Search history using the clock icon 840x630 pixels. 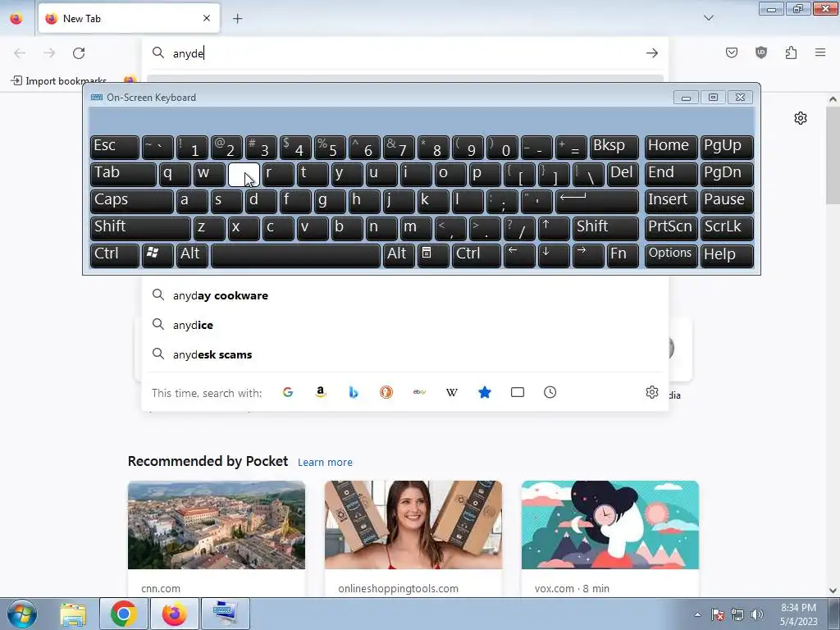[550, 393]
